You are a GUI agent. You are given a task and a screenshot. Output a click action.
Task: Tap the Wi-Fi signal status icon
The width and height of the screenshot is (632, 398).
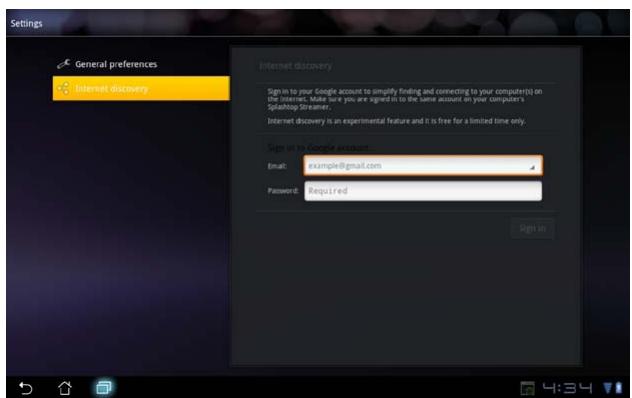coord(607,388)
